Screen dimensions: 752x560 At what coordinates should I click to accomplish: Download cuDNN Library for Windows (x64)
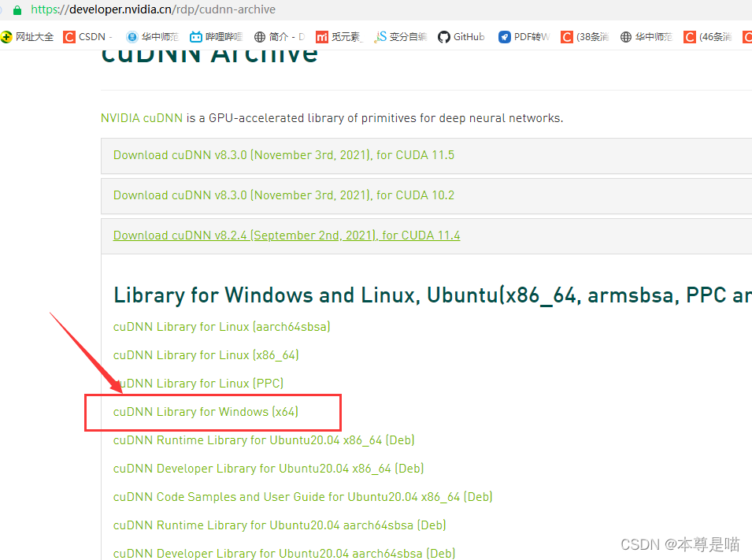tap(206, 412)
